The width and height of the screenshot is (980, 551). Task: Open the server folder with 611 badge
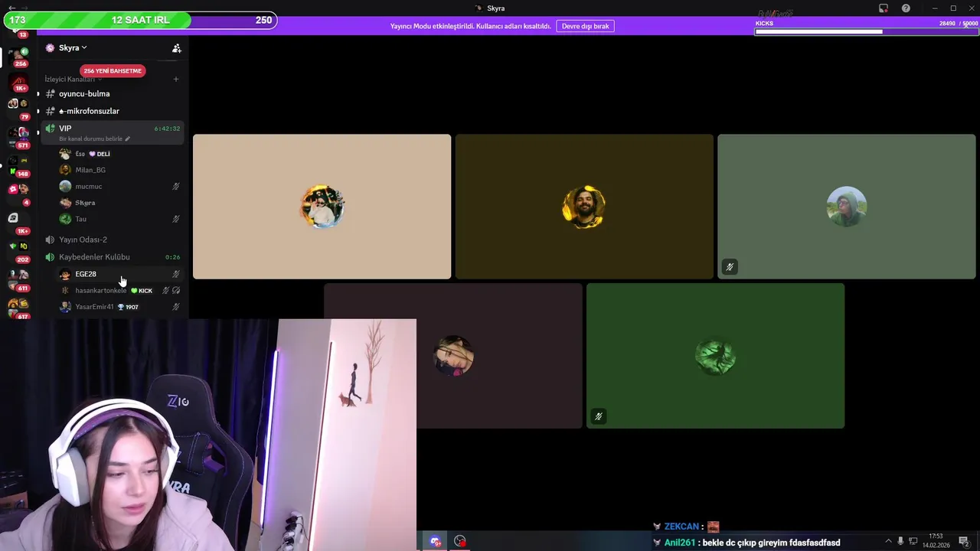(x=19, y=279)
